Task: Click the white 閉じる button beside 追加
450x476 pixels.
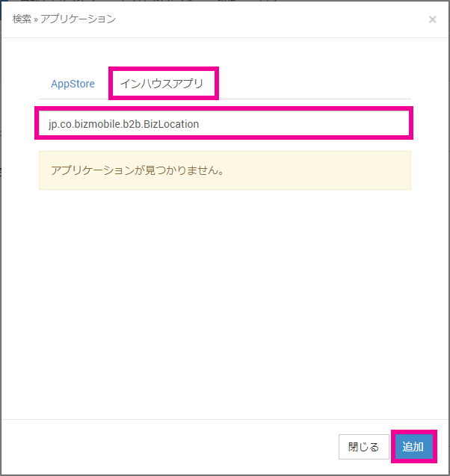Action: point(363,447)
